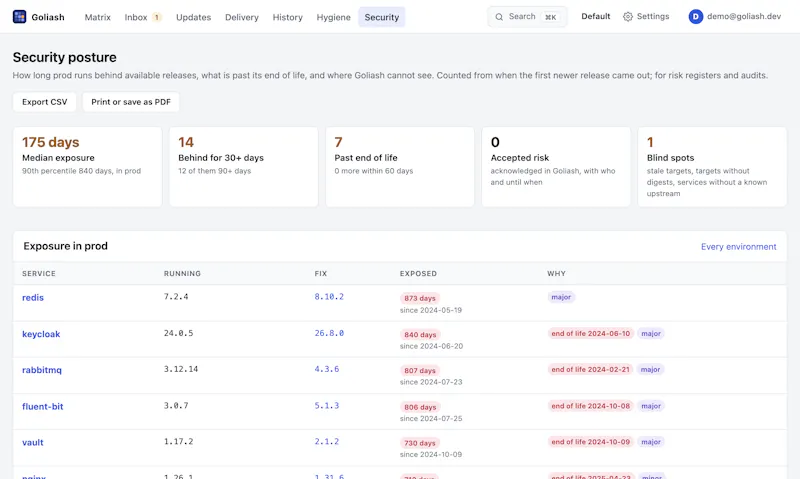
Task: Click the Median exposure card
Action: click(87, 167)
